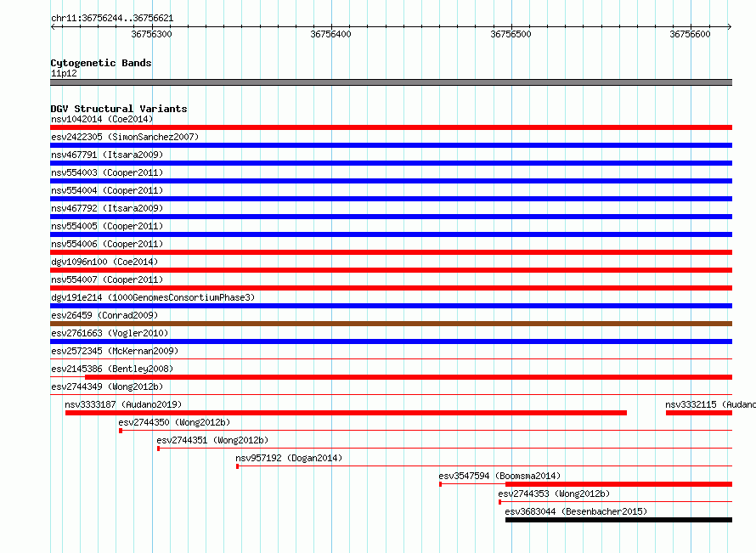This screenshot has width=756, height=553.
Task: Click the blue bar below nsv554003
Action: click(391, 181)
